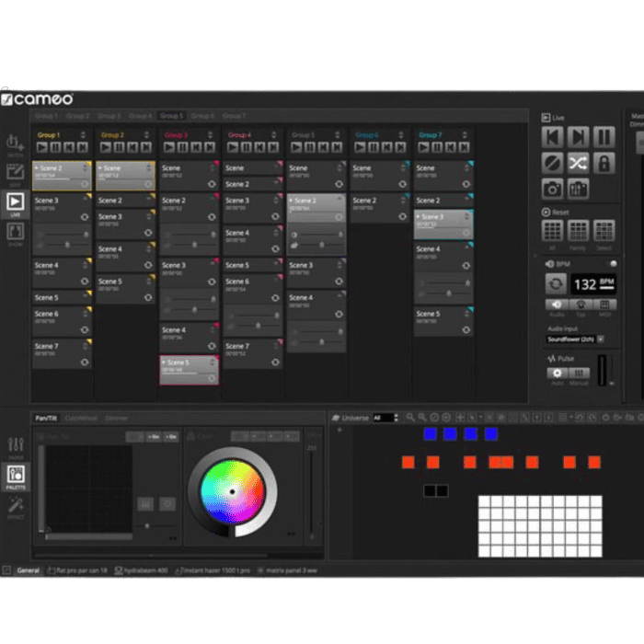
Task: Open the Patch mode in left sidebar
Action: tap(15, 145)
